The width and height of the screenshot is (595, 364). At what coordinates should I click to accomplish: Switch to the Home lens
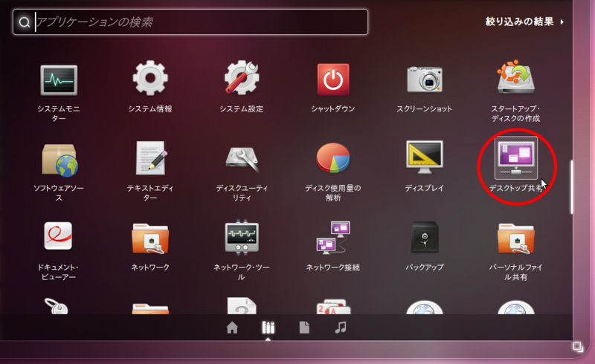tap(232, 327)
